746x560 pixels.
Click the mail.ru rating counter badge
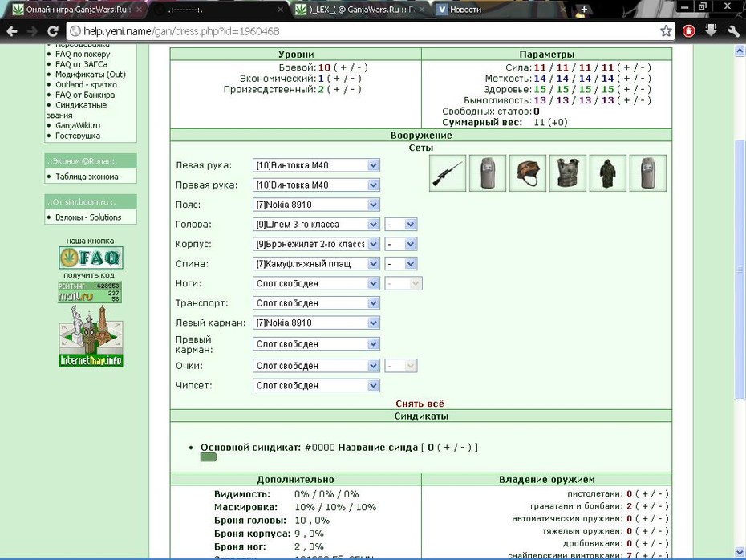90,292
